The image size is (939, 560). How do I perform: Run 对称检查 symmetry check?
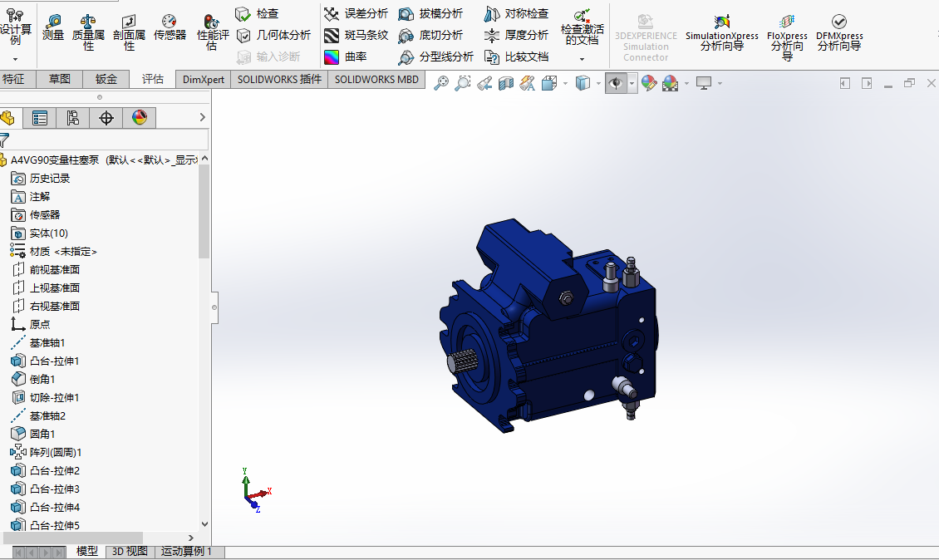coord(516,13)
